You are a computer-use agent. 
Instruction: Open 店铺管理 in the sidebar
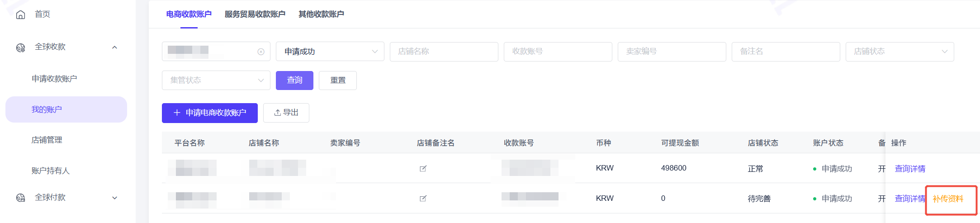tap(47, 140)
